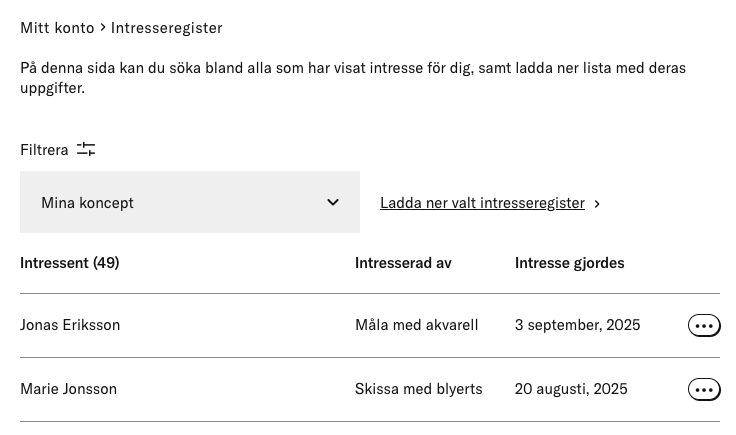The width and height of the screenshot is (736, 435).
Task: Open options menu for Marie Jonsson
Action: [x=704, y=389]
